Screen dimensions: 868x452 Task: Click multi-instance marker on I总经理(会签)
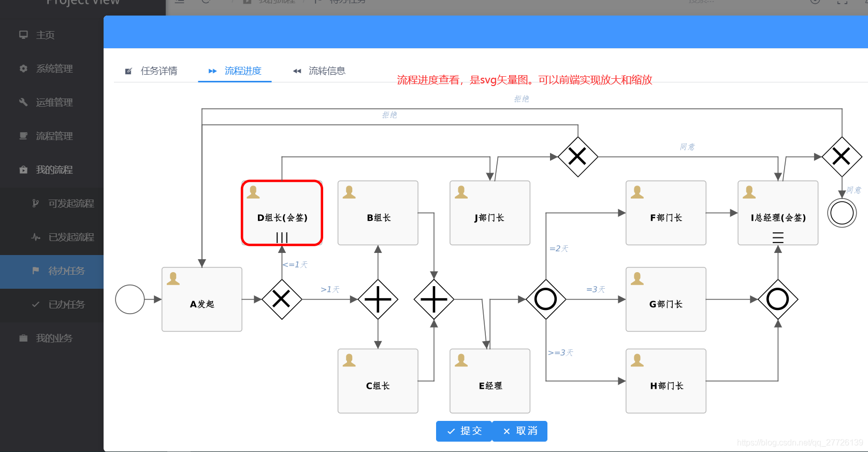point(778,237)
